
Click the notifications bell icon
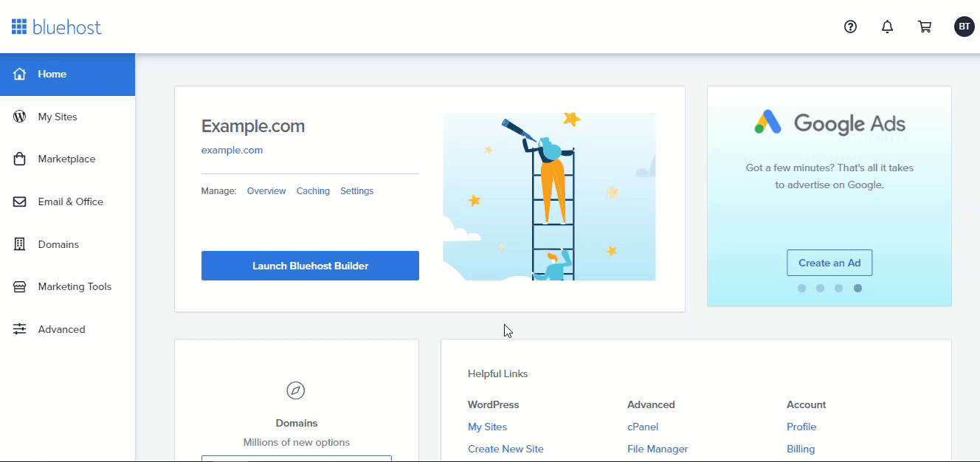887,27
